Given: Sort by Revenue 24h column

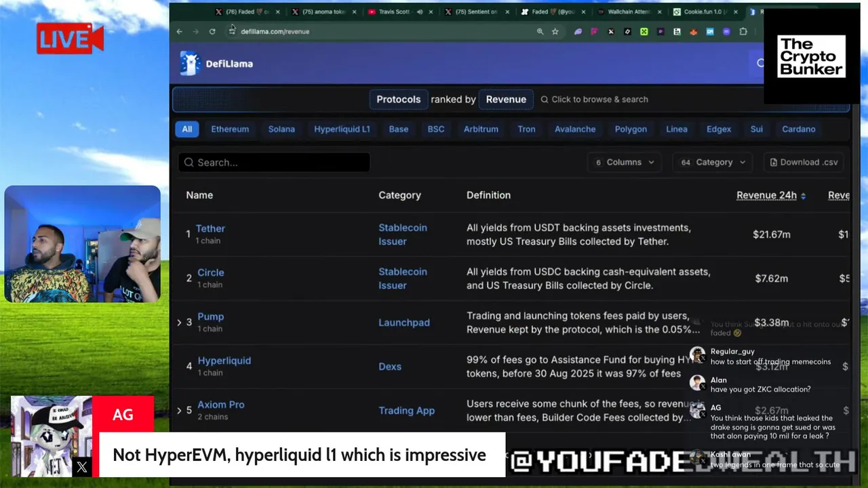Looking at the screenshot, I should pyautogui.click(x=771, y=195).
